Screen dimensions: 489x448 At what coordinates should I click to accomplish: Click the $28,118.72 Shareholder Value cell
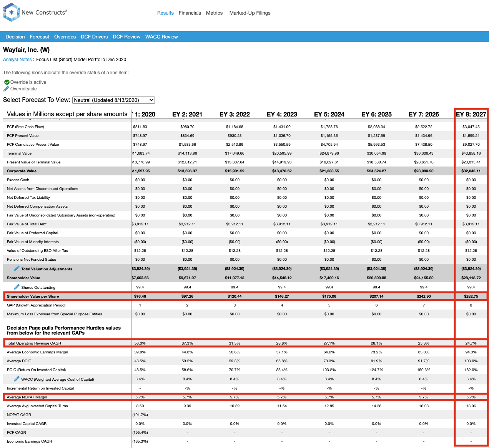(x=471, y=278)
